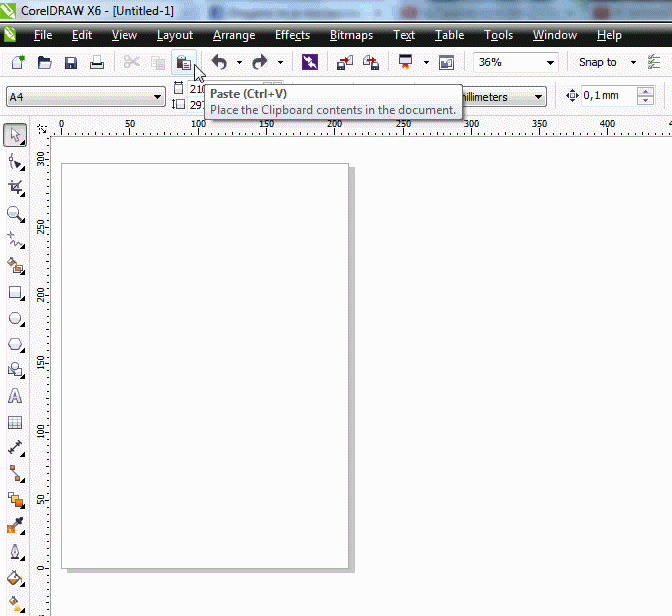Screen dimensions: 672x616
Task: Select the Table tool
Action: coord(15,423)
